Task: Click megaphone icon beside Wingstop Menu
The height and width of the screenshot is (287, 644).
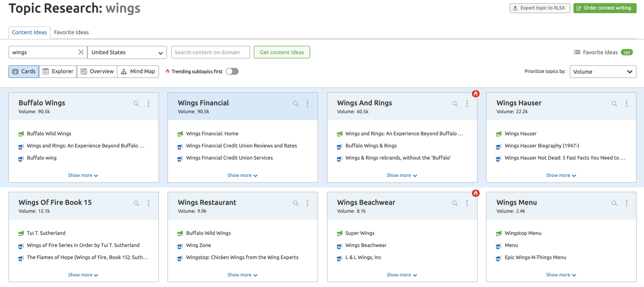Action: tap(499, 233)
